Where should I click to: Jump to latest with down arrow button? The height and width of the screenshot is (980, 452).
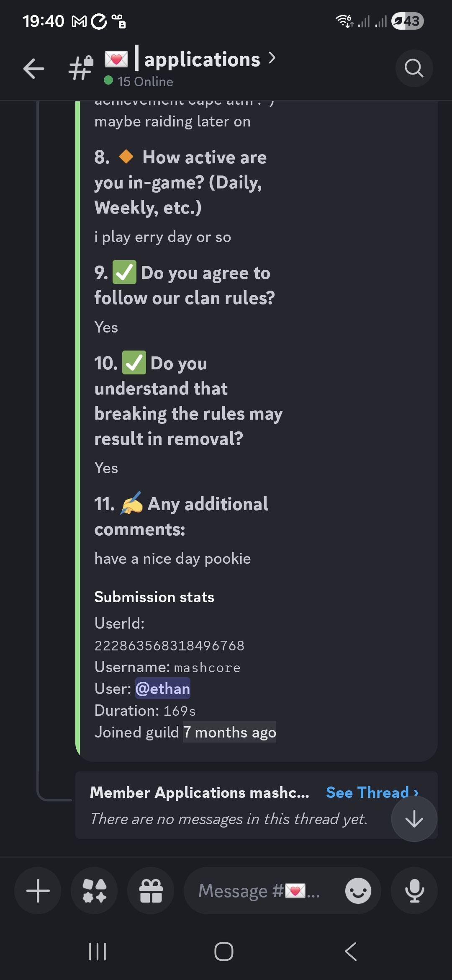[414, 819]
